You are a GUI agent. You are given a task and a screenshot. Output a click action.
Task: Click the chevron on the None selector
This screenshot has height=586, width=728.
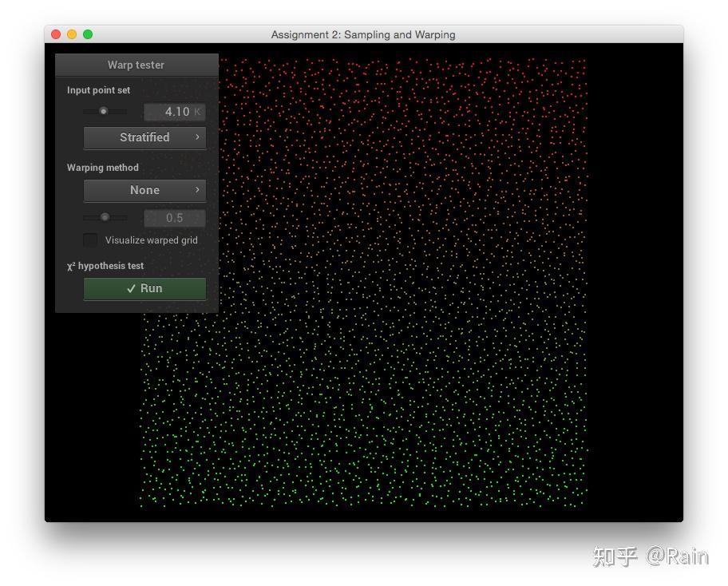click(197, 190)
